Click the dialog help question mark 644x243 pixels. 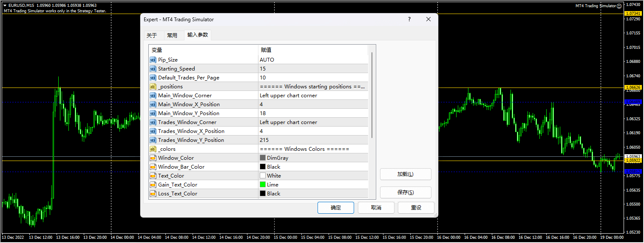[409, 20]
